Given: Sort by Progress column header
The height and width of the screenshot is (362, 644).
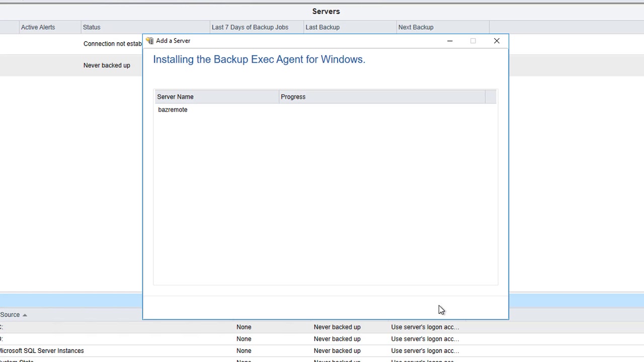Looking at the screenshot, I should [x=382, y=97].
